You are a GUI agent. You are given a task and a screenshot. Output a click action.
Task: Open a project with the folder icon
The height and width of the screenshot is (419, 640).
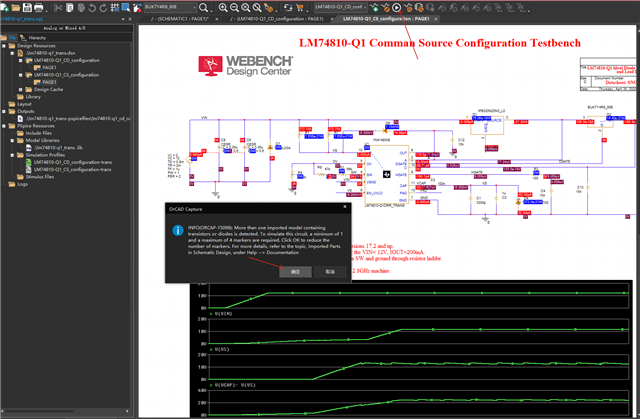coord(16,7)
